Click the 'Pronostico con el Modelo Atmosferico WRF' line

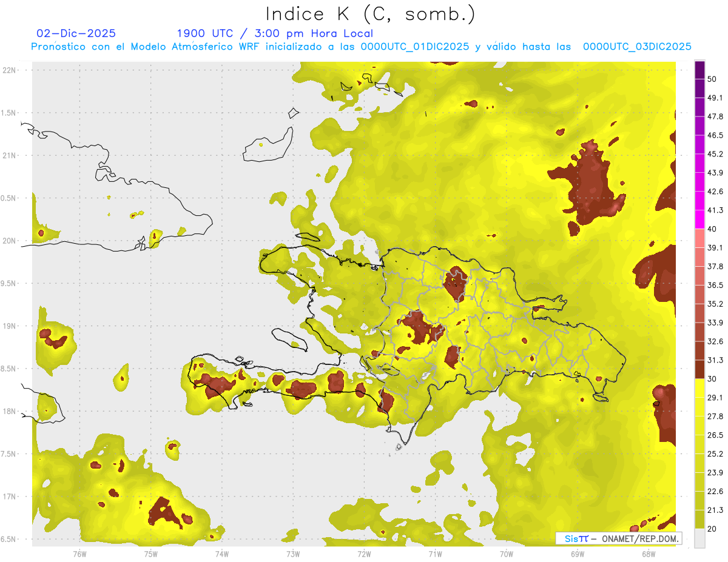(x=361, y=47)
